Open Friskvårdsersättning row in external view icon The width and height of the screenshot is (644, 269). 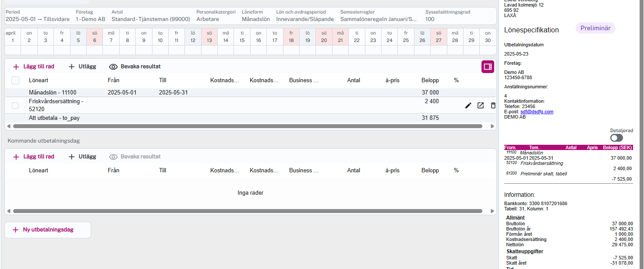pos(481,105)
